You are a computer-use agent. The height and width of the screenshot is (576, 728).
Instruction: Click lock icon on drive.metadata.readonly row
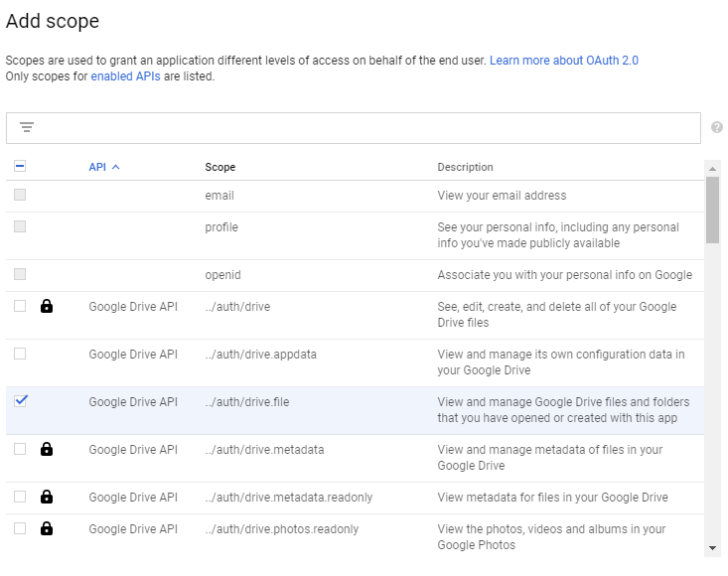pyautogui.click(x=47, y=498)
